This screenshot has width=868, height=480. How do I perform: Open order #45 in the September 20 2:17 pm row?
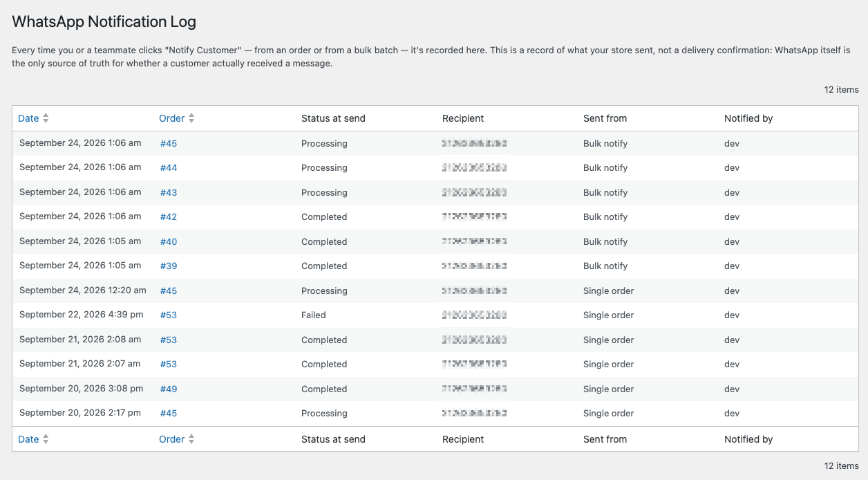(x=169, y=414)
